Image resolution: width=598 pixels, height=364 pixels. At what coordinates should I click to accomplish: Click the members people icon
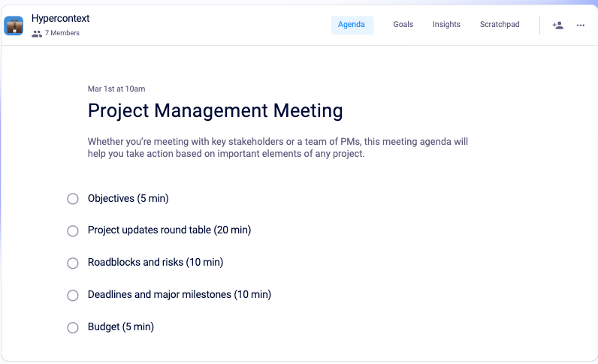[37, 33]
